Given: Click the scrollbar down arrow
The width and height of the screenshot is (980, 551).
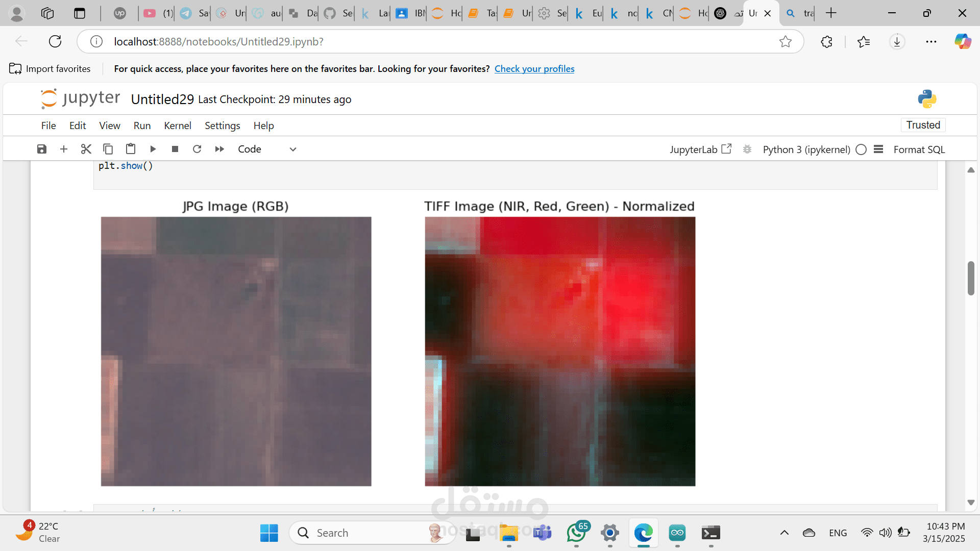Looking at the screenshot, I should [971, 503].
